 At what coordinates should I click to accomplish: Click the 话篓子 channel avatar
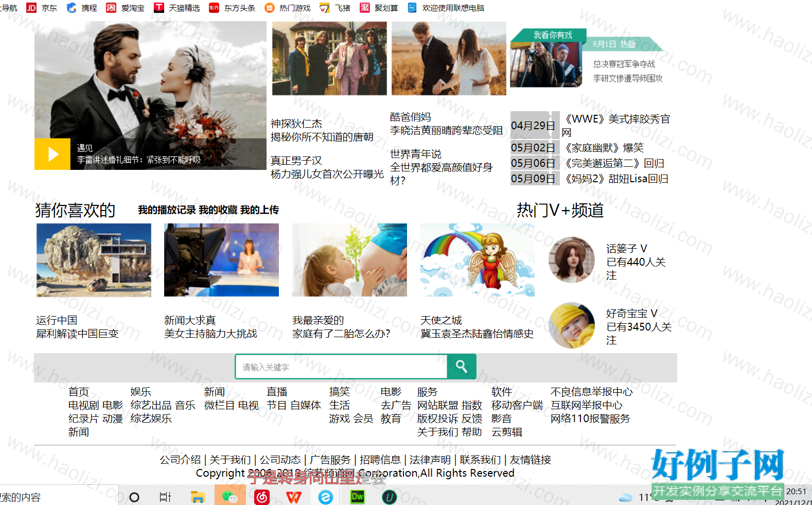click(572, 260)
